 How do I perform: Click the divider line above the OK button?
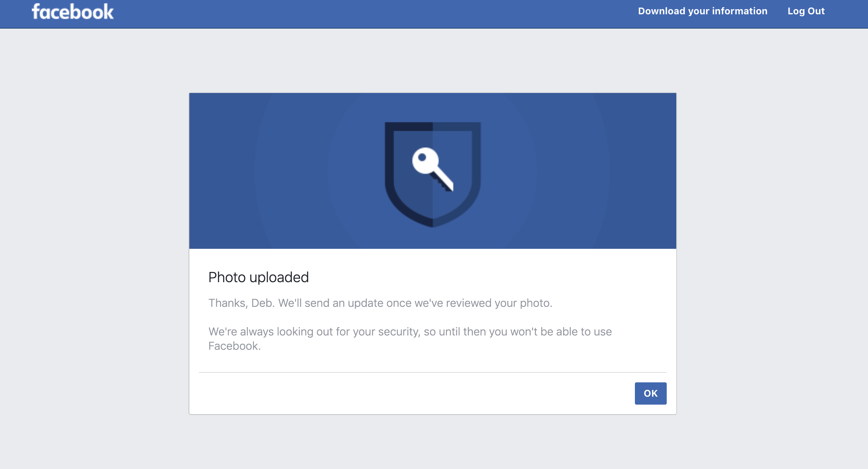pyautogui.click(x=432, y=372)
